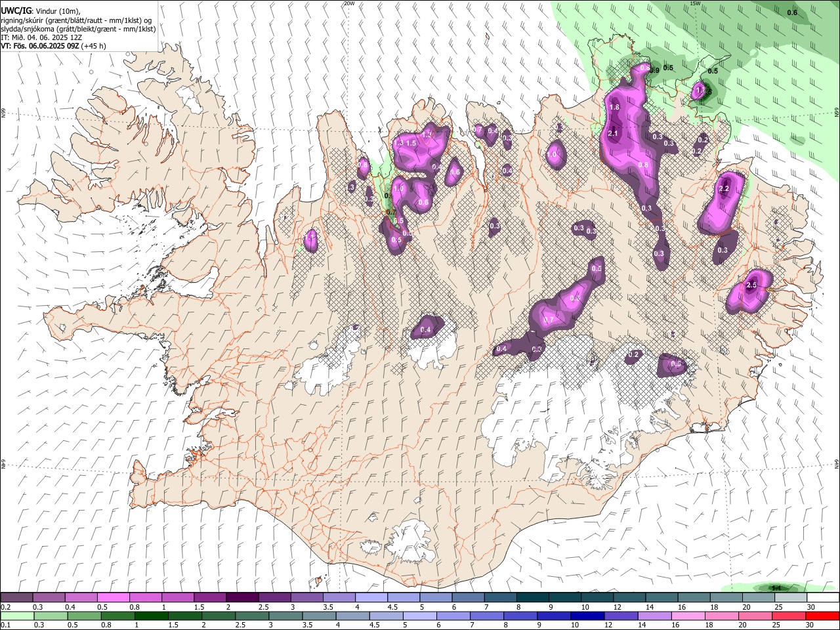840x630 pixels.
Task: Click the "0.4" legend value label
Action: pos(70,607)
